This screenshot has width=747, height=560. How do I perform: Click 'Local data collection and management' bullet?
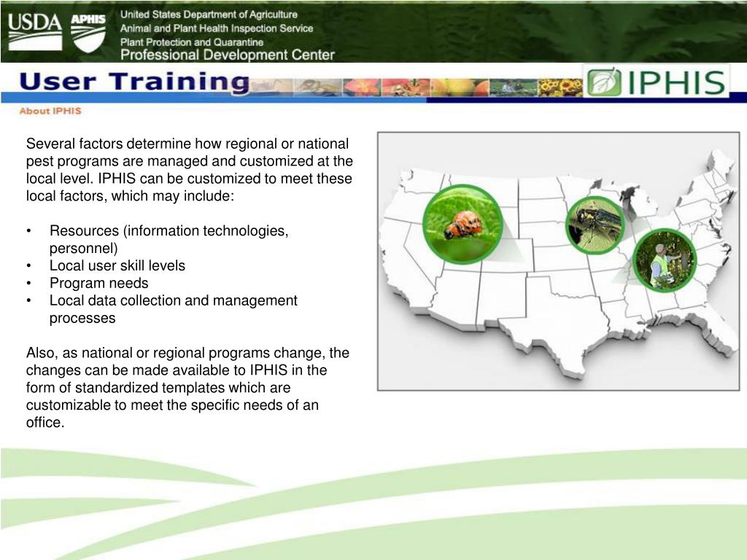(174, 309)
